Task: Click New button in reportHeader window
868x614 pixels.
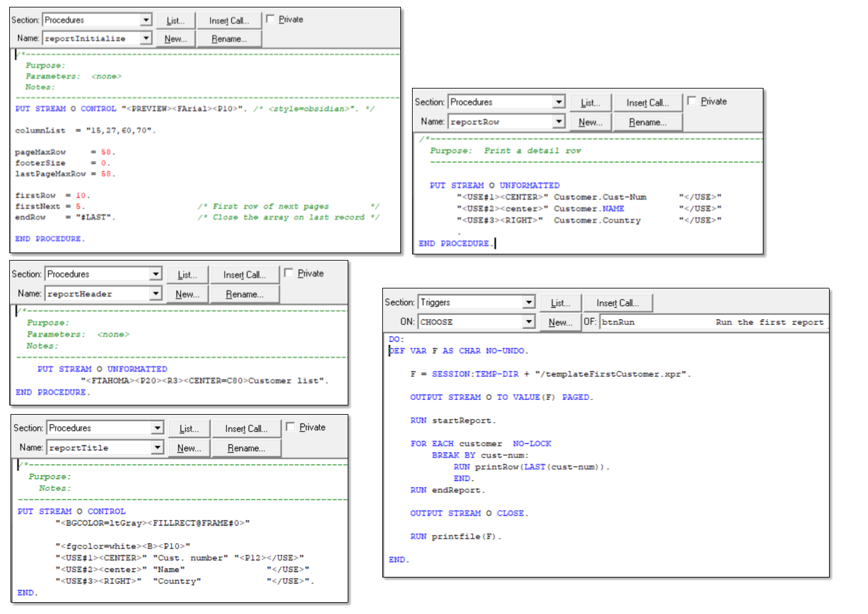Action: coord(187,295)
